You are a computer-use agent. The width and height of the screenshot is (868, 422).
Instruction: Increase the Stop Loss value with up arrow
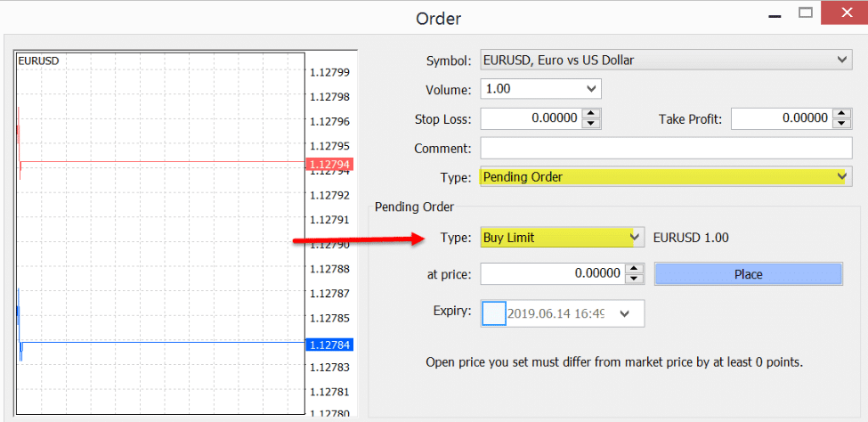(590, 113)
